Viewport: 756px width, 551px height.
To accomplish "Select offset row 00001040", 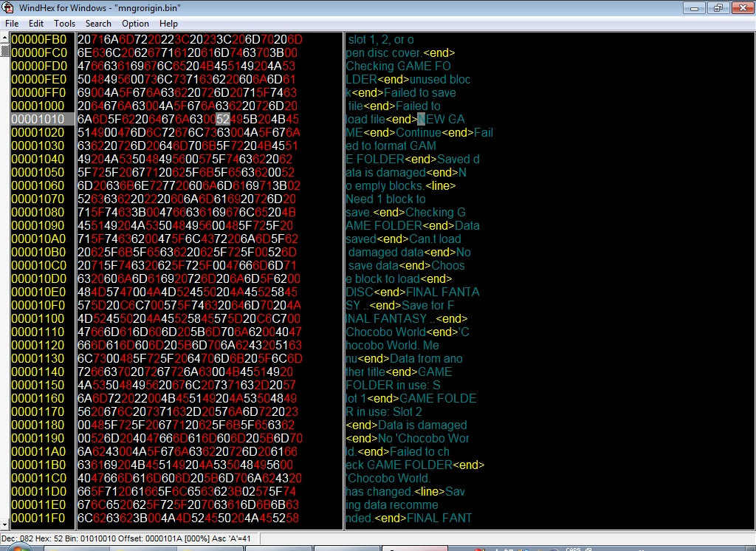I will tap(38, 160).
